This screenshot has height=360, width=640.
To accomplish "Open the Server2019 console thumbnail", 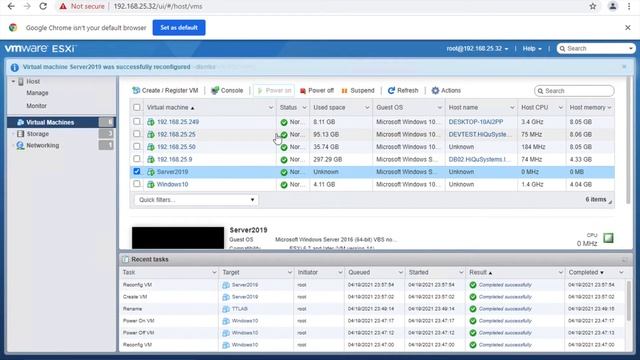I will (x=178, y=238).
